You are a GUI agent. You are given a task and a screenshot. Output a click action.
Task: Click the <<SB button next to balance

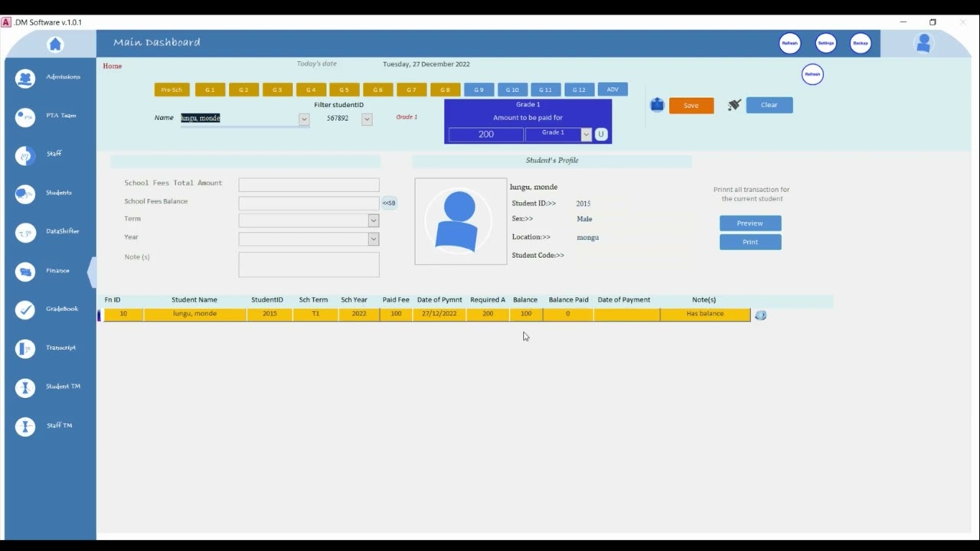[x=389, y=203]
